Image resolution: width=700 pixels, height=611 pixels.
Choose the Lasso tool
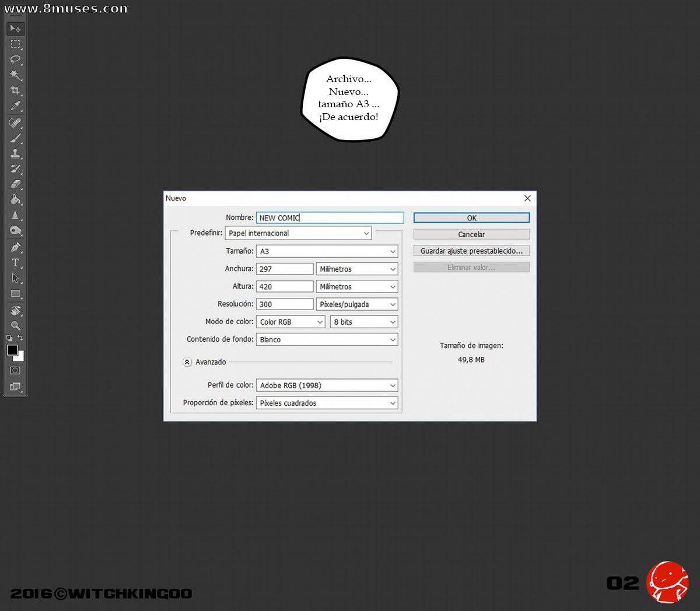[x=16, y=59]
